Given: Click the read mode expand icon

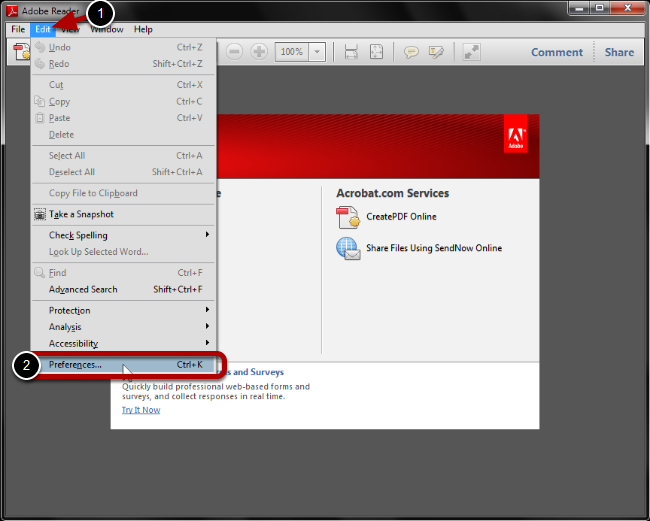Looking at the screenshot, I should [471, 52].
